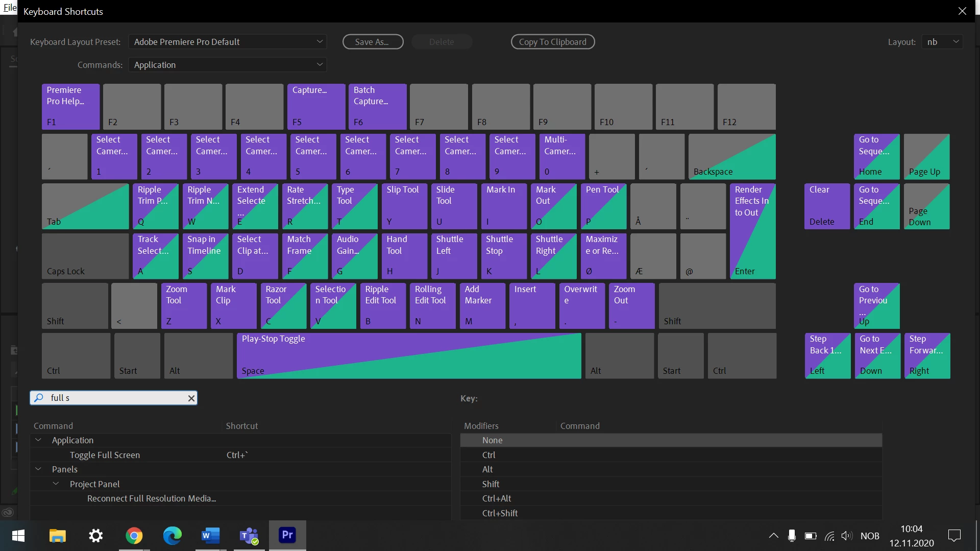Open the notification center icon
The width and height of the screenshot is (980, 551).
pyautogui.click(x=954, y=536)
